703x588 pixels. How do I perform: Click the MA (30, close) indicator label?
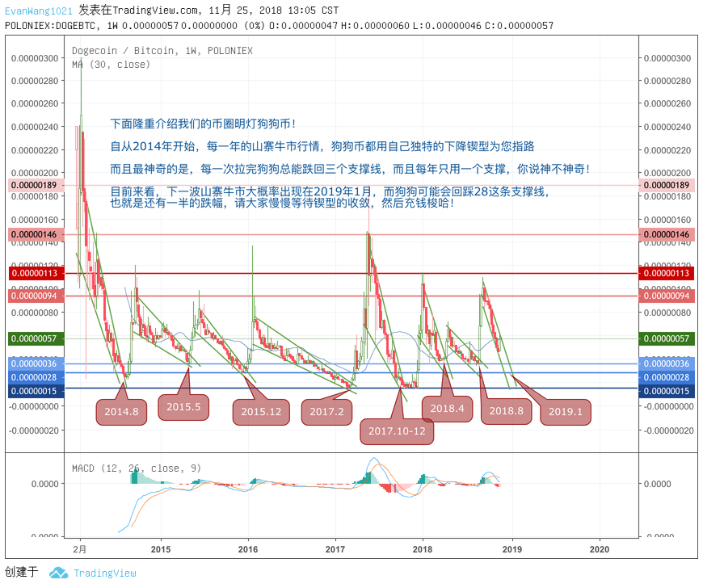click(112, 65)
